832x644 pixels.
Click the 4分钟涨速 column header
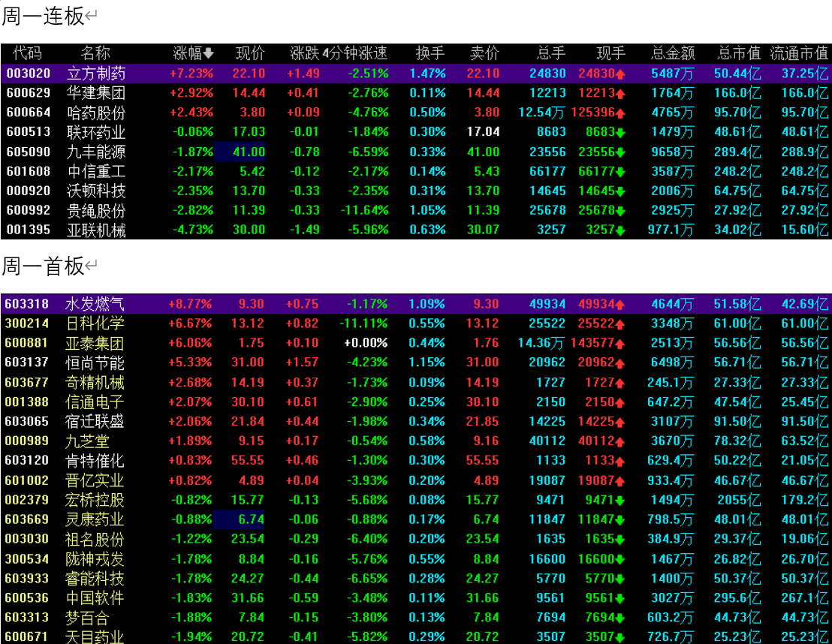point(355,53)
